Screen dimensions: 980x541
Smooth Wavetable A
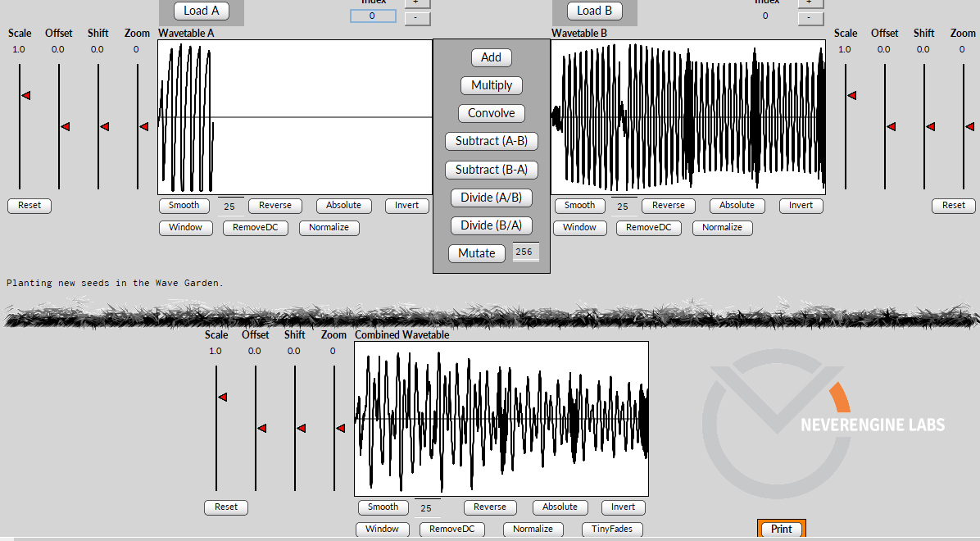[x=184, y=206]
